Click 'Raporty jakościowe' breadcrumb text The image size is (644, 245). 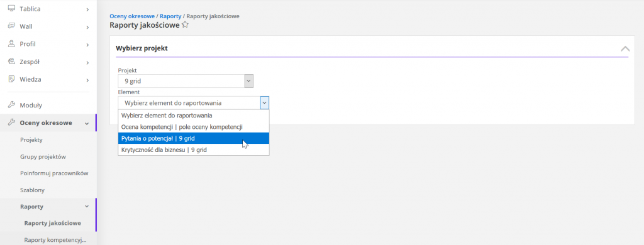click(213, 16)
